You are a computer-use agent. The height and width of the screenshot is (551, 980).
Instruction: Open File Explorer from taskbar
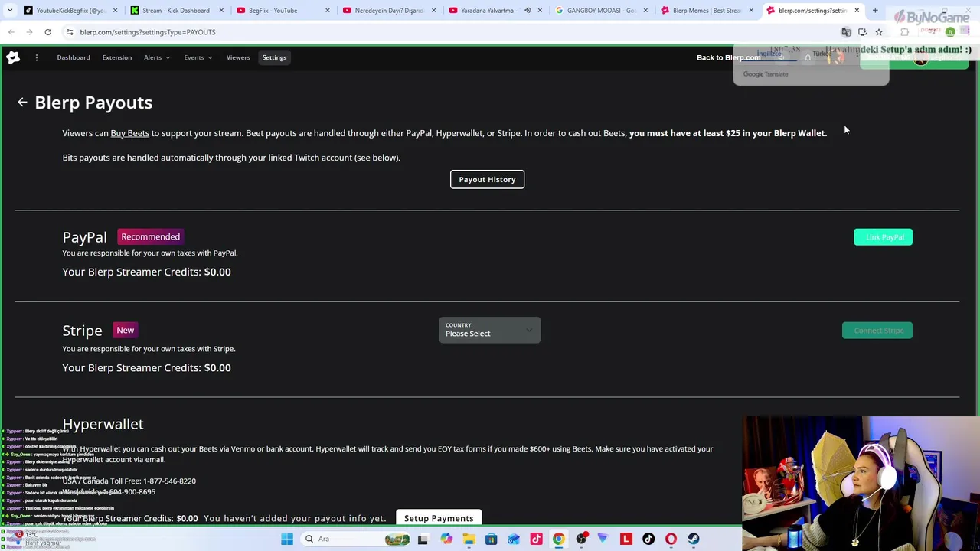(x=469, y=539)
